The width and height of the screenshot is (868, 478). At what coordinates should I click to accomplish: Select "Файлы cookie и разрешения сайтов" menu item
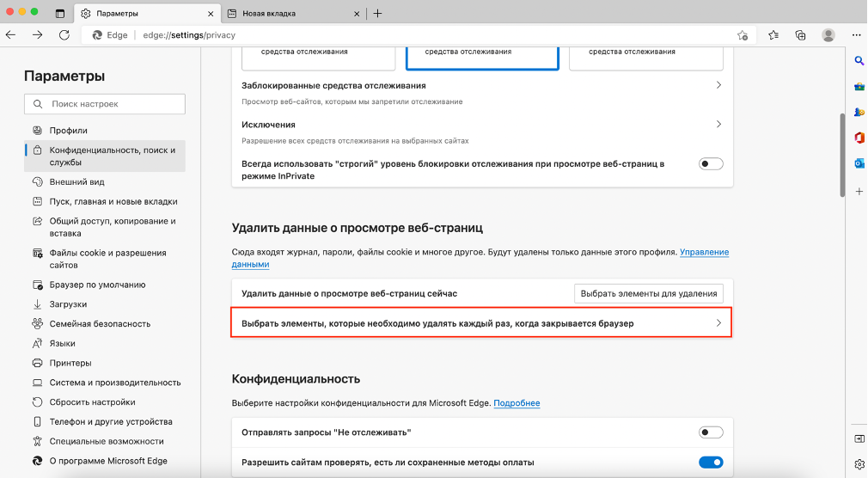click(x=107, y=259)
